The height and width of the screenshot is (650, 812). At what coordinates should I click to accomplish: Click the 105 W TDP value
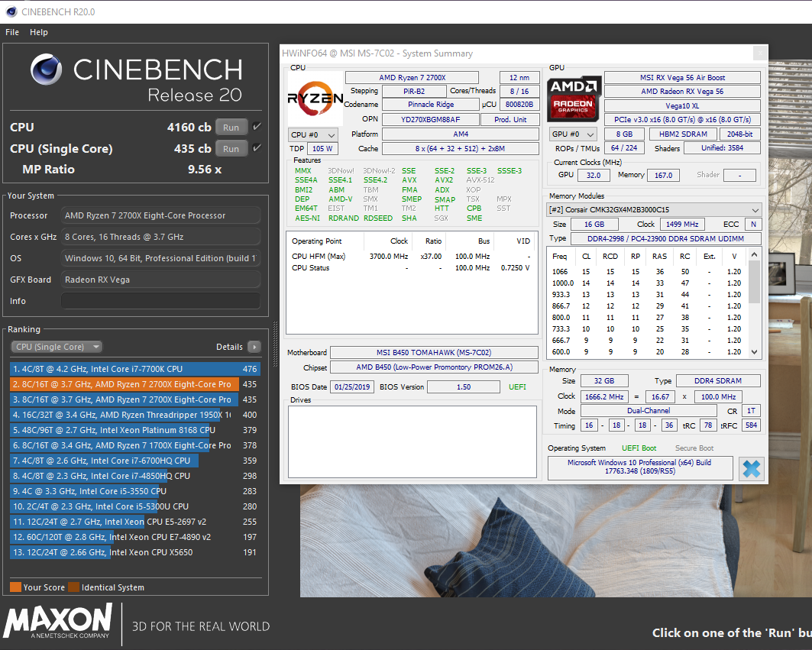(322, 149)
